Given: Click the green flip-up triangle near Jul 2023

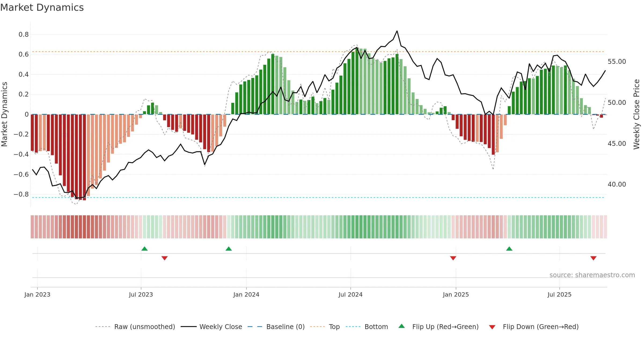Looking at the screenshot, I should [x=144, y=249].
